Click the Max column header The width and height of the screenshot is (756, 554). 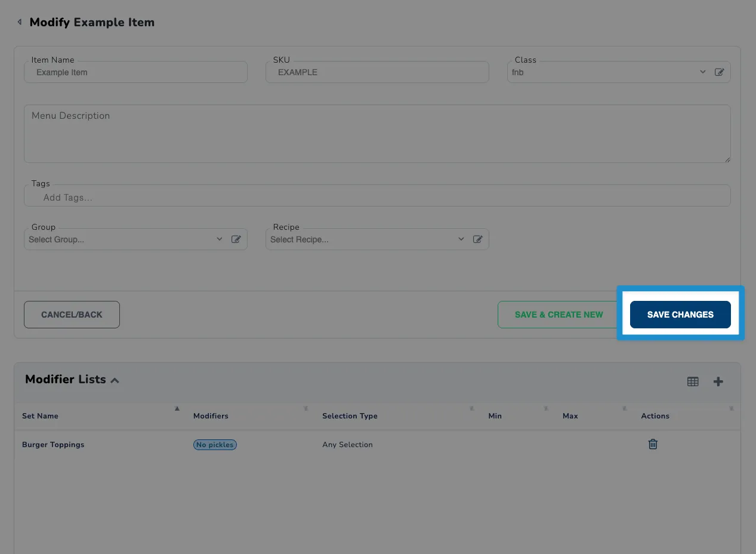click(x=570, y=416)
